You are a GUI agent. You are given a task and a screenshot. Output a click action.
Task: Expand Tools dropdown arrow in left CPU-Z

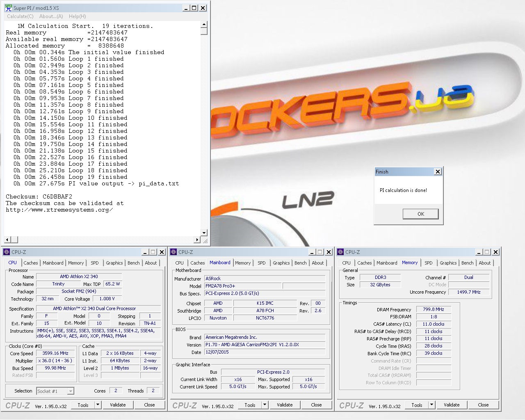(98, 405)
